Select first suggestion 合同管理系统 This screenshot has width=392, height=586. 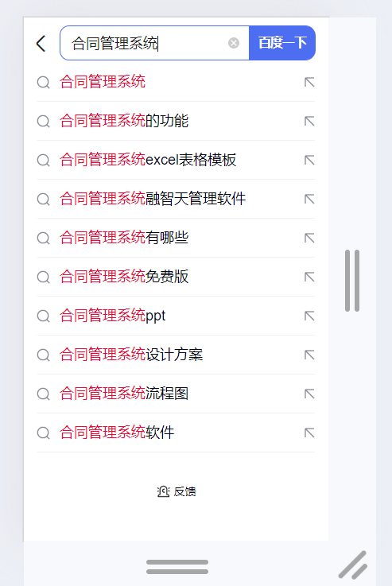click(x=176, y=82)
